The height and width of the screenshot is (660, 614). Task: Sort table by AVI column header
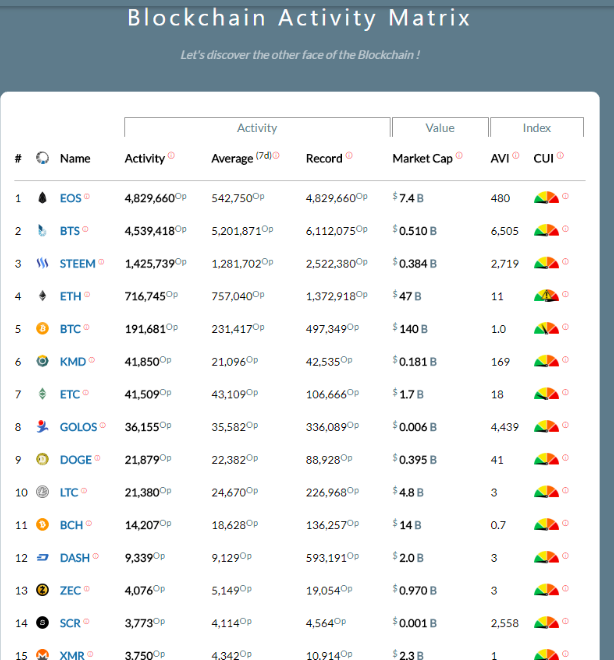500,159
